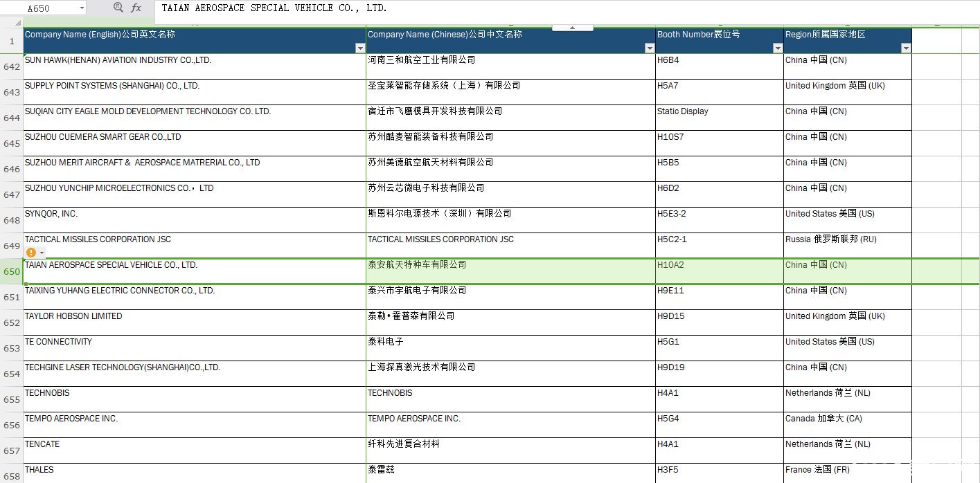Screen dimensions: 980x483
Task: Select the cell 上海探真激光技术有限公司
Action: pos(510,374)
